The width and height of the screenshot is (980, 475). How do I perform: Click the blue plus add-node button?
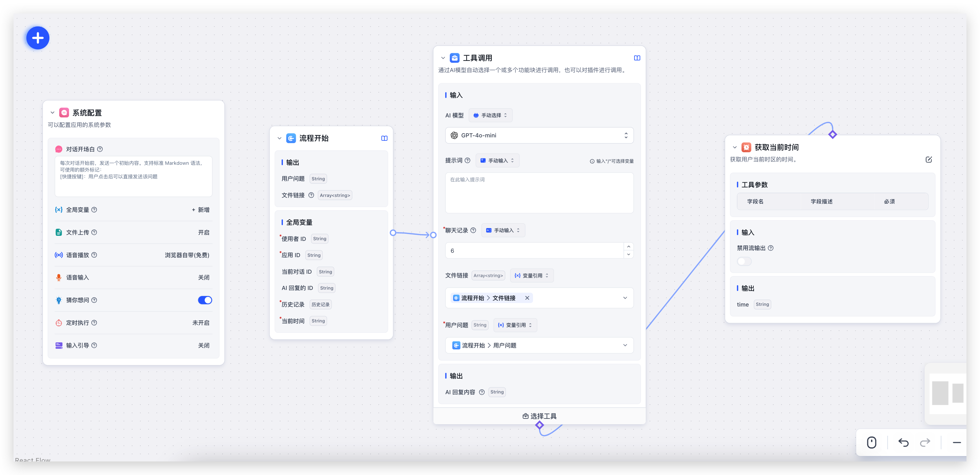point(38,38)
